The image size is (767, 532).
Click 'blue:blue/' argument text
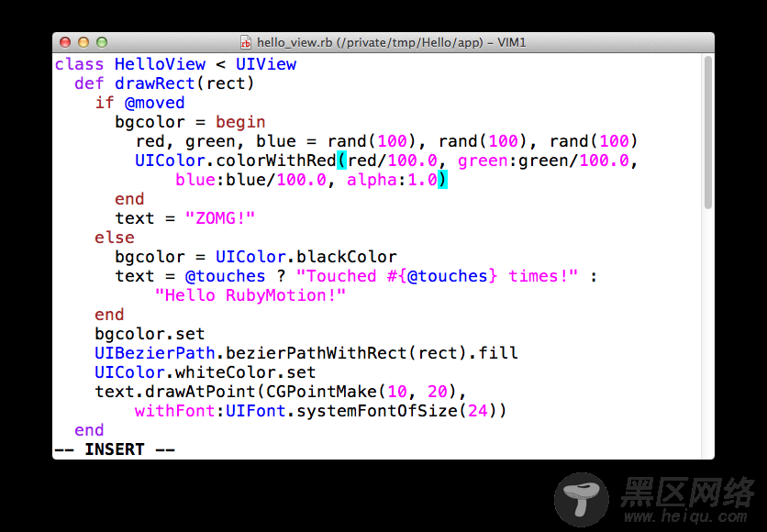pyautogui.click(x=226, y=180)
